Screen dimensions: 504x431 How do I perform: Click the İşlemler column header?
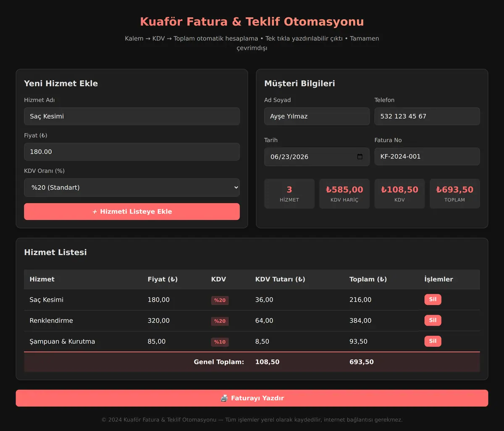438,279
